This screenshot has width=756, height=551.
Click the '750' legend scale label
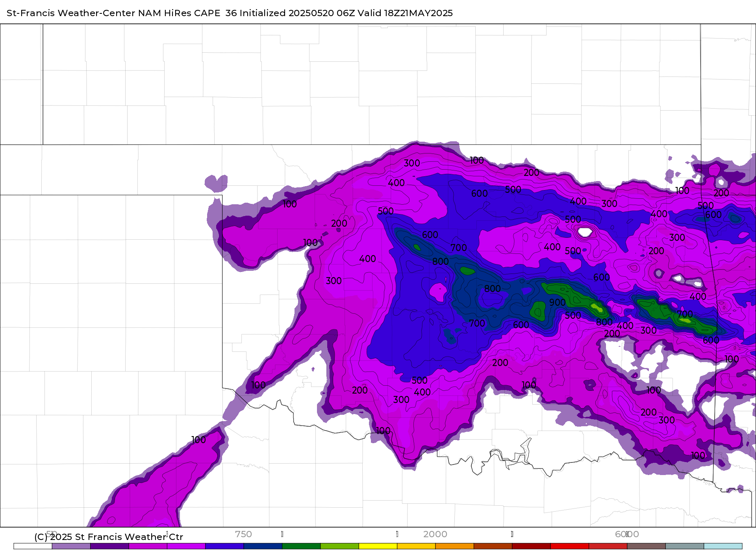[x=243, y=534]
